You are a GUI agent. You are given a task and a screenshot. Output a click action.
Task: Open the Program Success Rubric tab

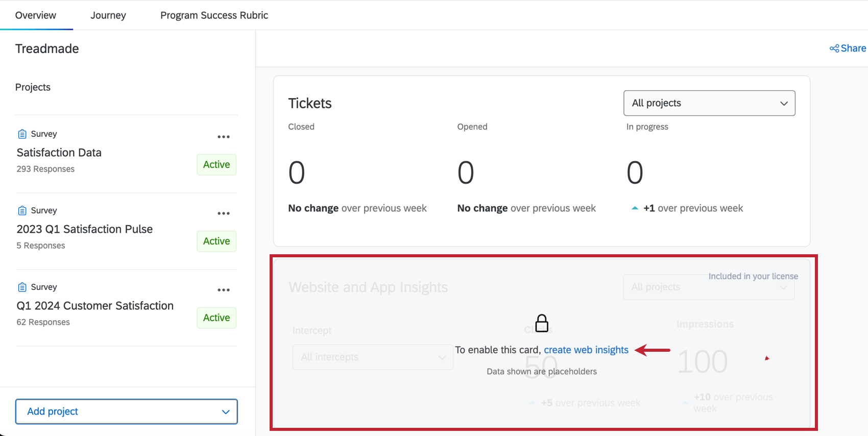[214, 15]
